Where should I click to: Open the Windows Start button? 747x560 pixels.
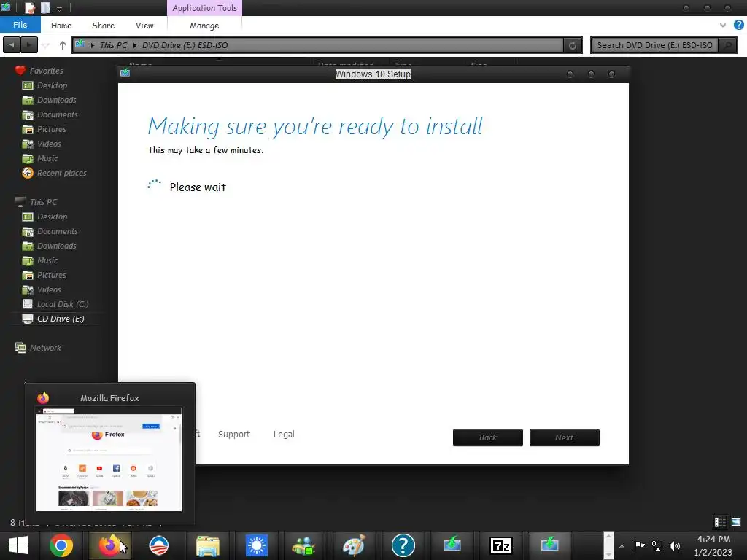[18, 545]
